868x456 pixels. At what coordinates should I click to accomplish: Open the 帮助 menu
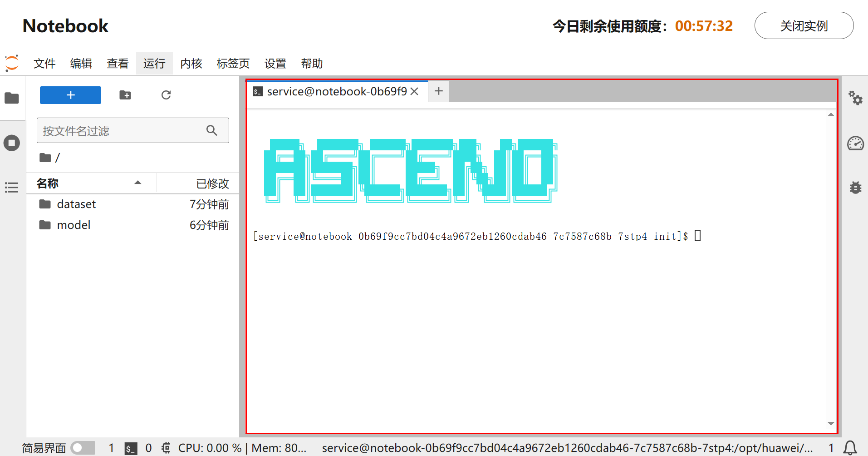coord(312,63)
